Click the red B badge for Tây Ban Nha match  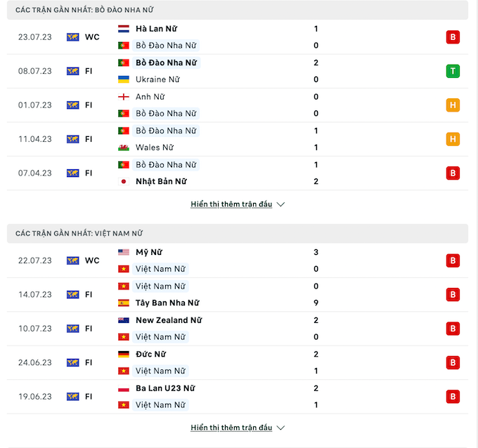453,294
